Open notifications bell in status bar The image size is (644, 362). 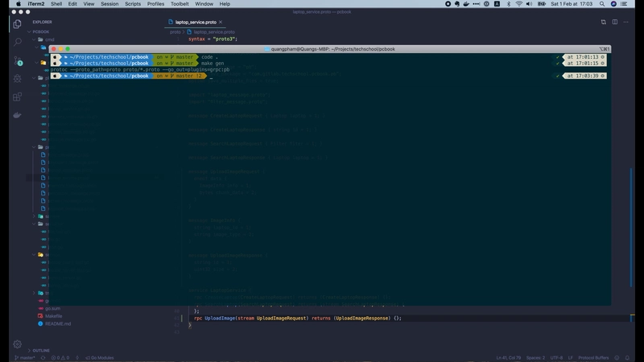click(x=627, y=358)
